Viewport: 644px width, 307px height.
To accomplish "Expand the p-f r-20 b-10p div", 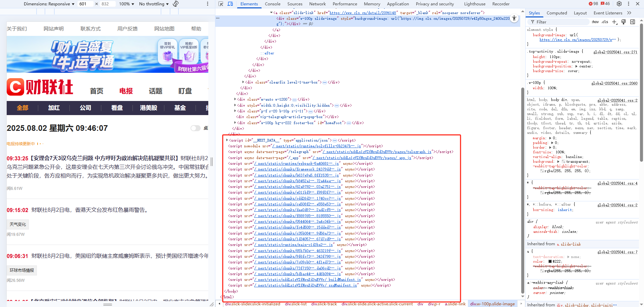I will [235, 111].
